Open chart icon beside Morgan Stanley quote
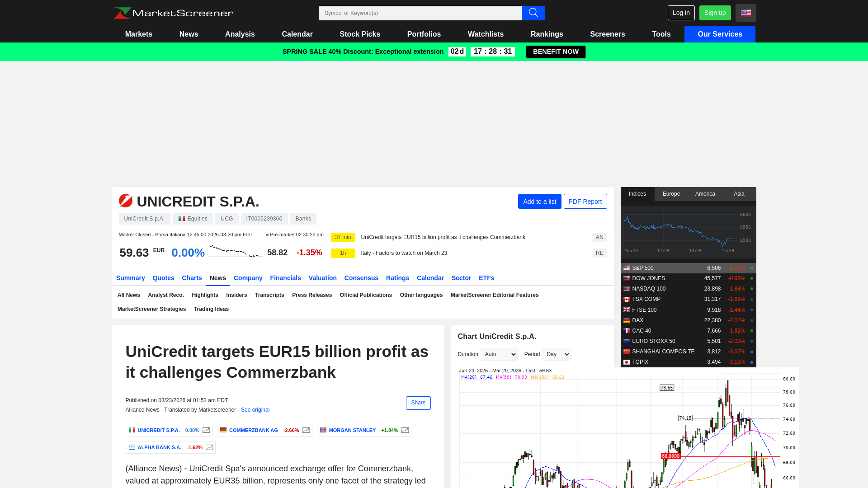The image size is (868, 488). click(405, 430)
